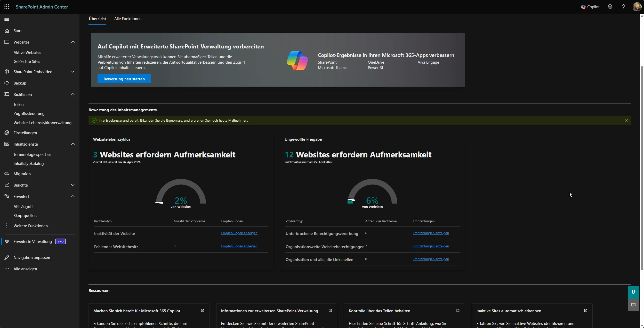644x328 pixels.
Task: Collapse the Inhaltsdienste section chevron
Action: pos(73,144)
